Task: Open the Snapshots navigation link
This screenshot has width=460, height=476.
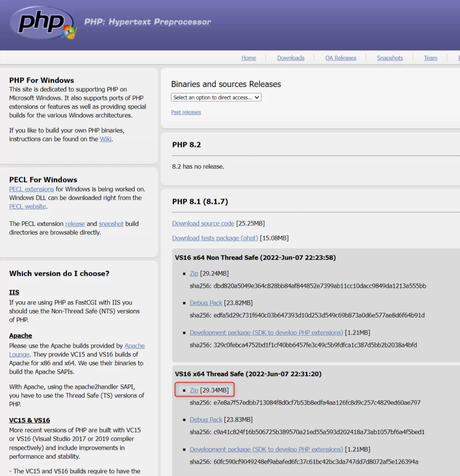Action: (x=390, y=58)
